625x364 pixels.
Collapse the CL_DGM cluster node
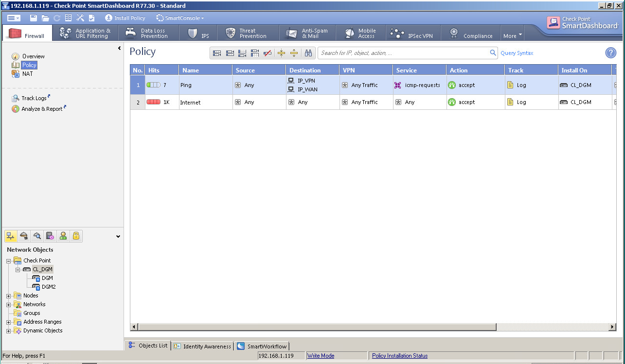coord(18,269)
